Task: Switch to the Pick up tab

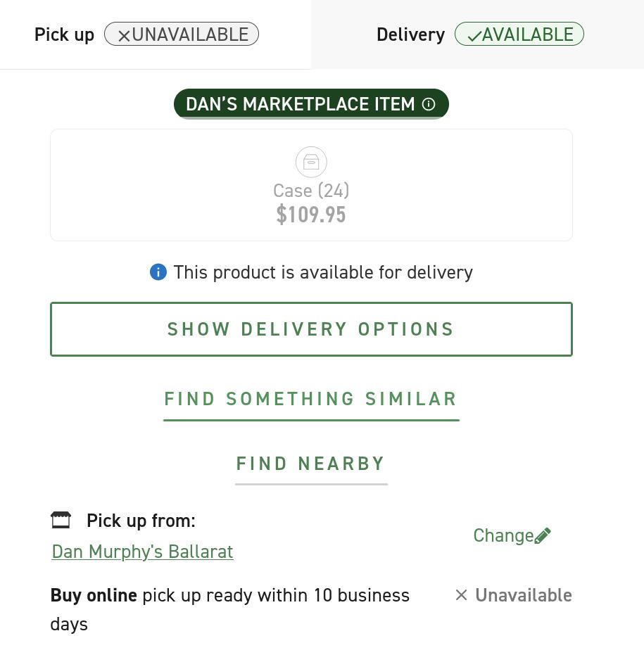Action: (x=64, y=34)
